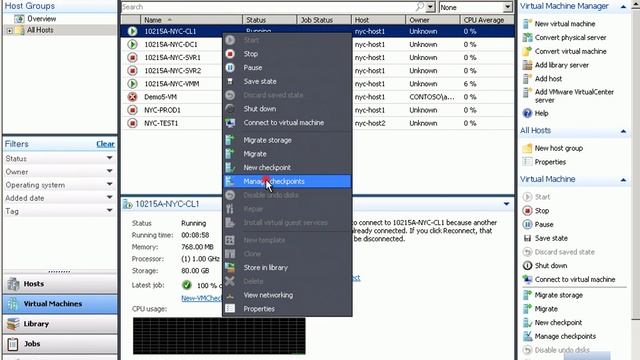640x360 pixels.
Task: Click the stopped status icon for 10215A-NYC-SVR1
Action: click(x=132, y=58)
